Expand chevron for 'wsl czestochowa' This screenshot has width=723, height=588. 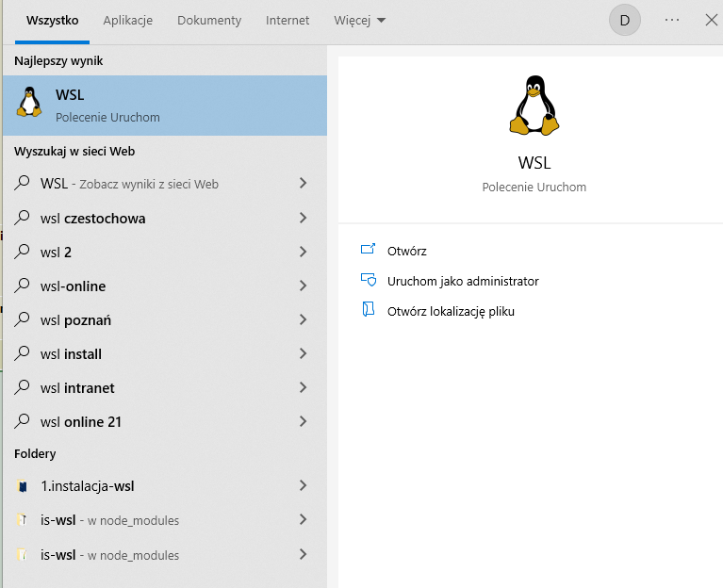[x=303, y=218]
